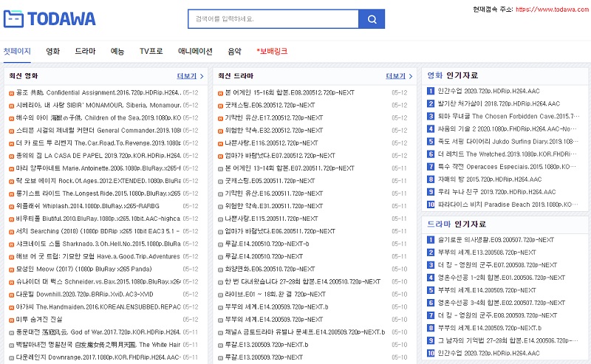
Task: Click the icon beside Searching (2018) entry
Action: pos(11,232)
